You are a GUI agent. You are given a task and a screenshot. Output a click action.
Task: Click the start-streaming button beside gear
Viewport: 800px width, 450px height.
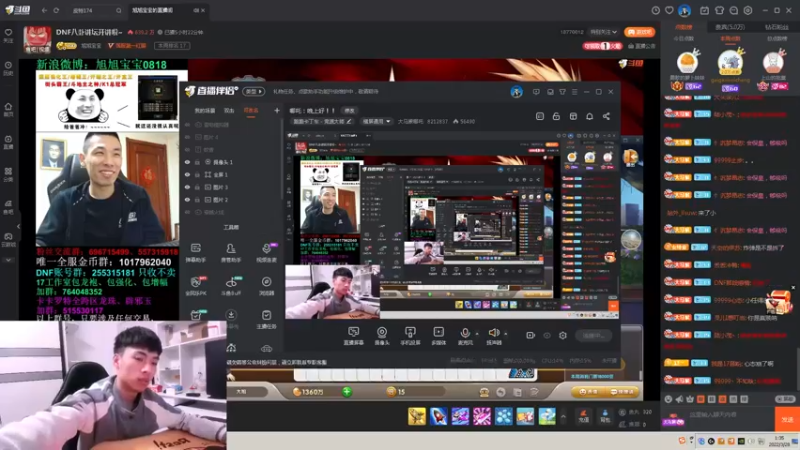pyautogui.click(x=593, y=335)
